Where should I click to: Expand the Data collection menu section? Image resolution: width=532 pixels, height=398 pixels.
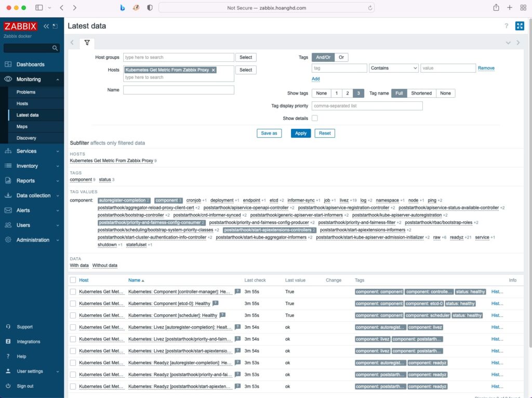coord(58,196)
